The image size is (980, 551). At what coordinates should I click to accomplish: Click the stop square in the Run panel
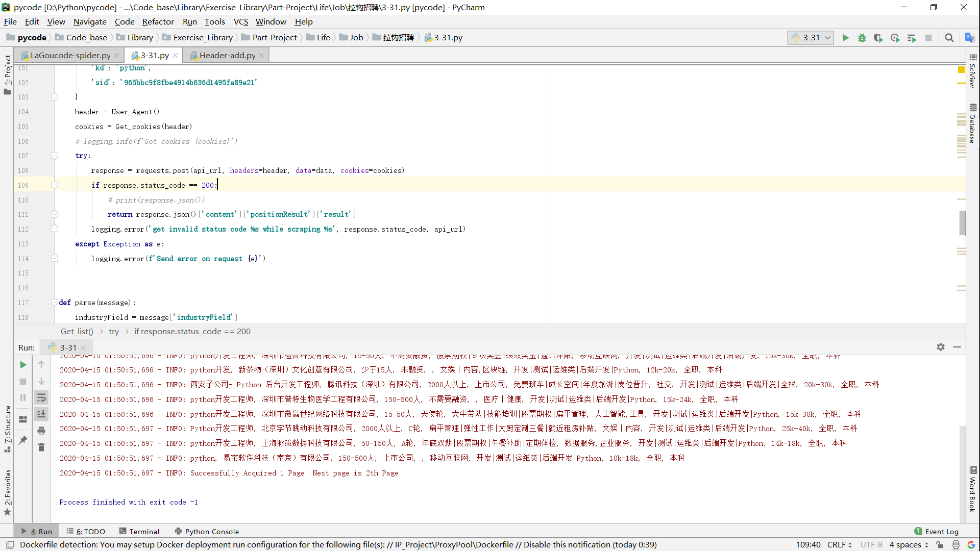pyautogui.click(x=23, y=382)
